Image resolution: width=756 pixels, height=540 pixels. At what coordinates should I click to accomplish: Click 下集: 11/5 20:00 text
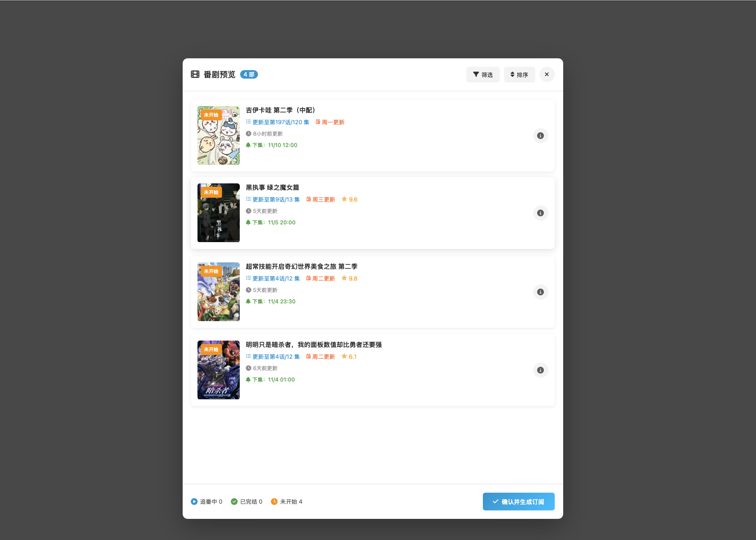click(271, 222)
